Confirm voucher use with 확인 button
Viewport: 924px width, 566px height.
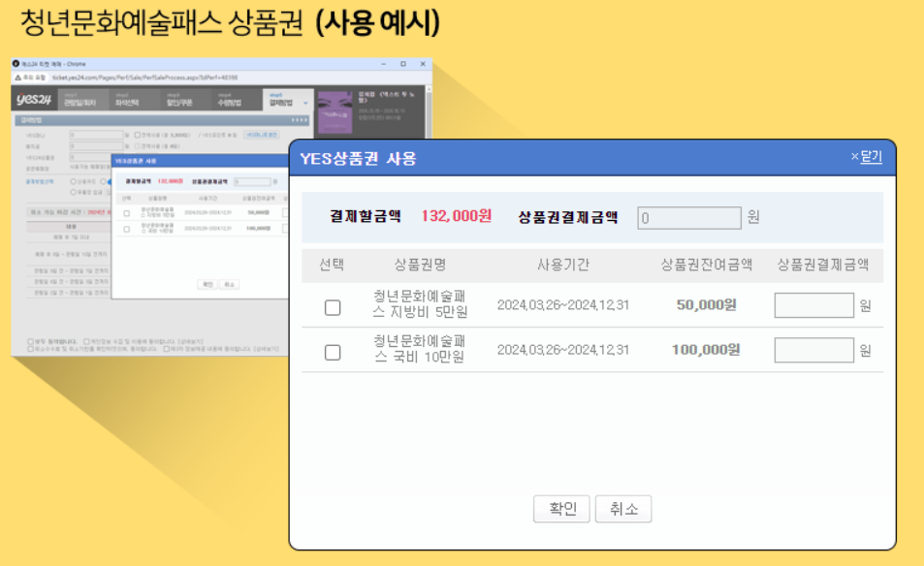coord(561,508)
